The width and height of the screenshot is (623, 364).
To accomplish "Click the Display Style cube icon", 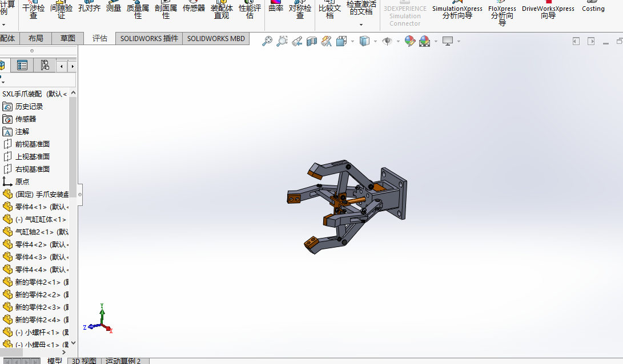I will click(x=364, y=41).
